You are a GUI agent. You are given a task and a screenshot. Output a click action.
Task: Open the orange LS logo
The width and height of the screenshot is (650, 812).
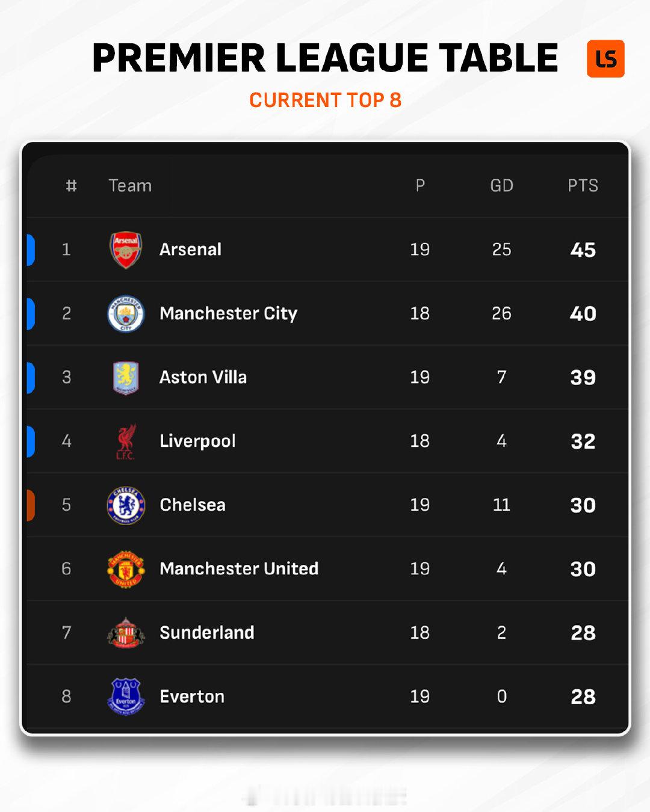pos(605,59)
